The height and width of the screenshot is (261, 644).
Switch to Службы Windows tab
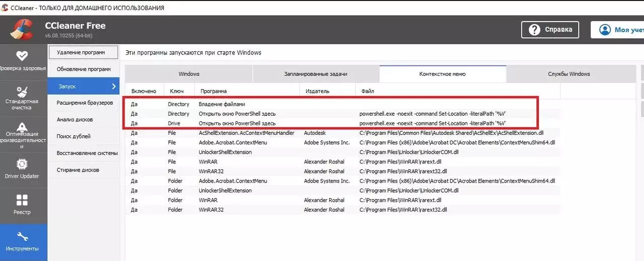tap(569, 74)
